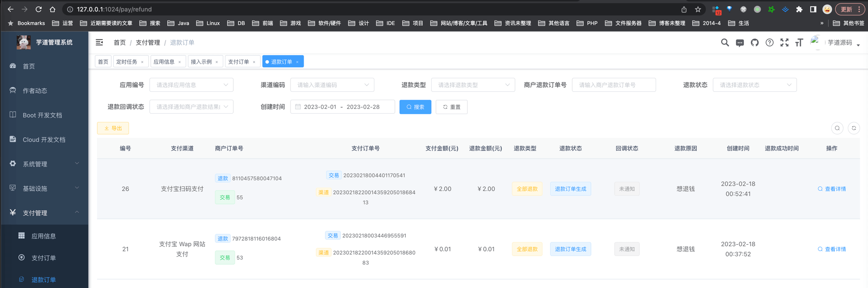Open the 退款状态 dropdown

(x=754, y=85)
